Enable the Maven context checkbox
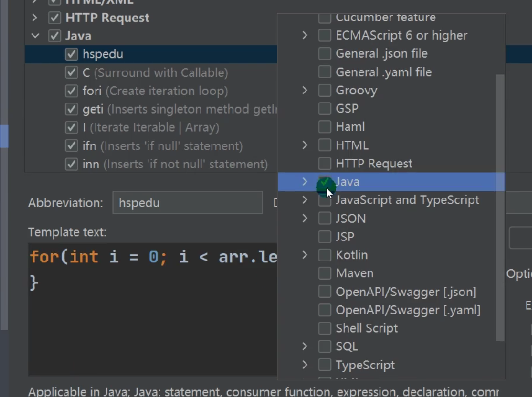The image size is (532, 397). tap(324, 274)
